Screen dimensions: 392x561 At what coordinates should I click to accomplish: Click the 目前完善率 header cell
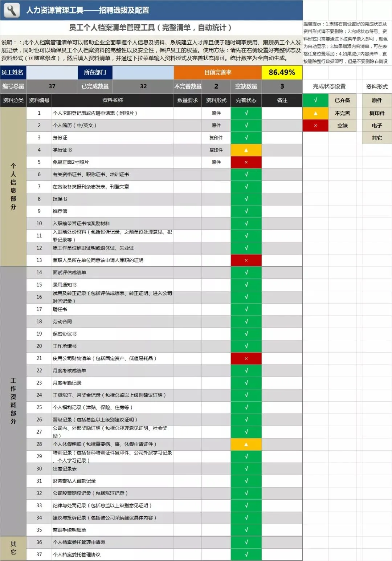218,72
